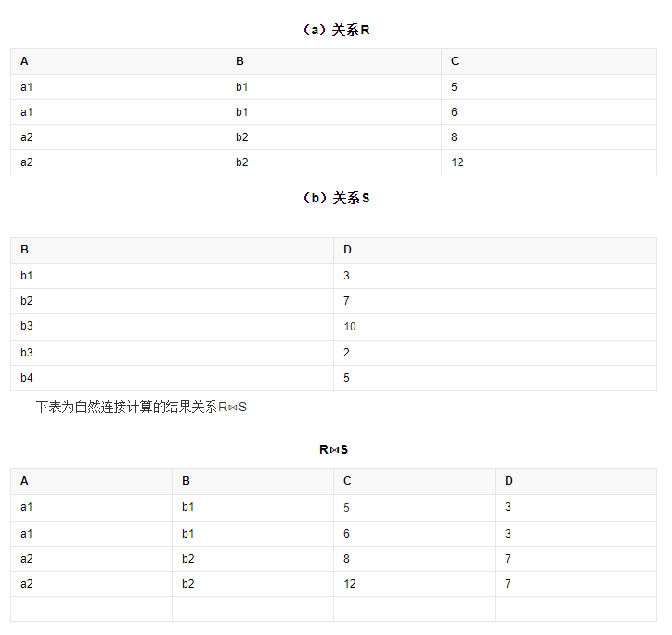Select header C in relation R table
This screenshot has width=672, height=635.
point(455,61)
